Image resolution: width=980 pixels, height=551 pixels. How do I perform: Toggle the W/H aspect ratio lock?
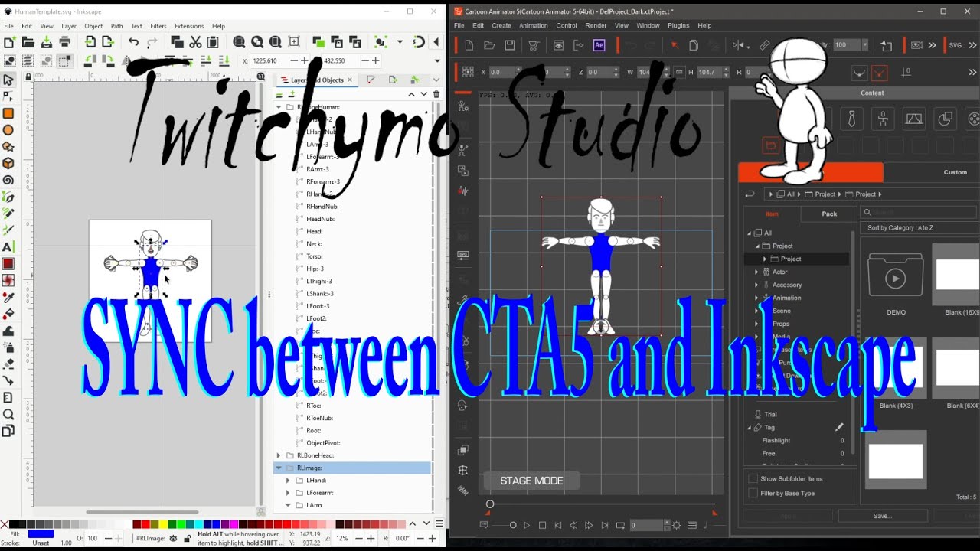coord(679,72)
